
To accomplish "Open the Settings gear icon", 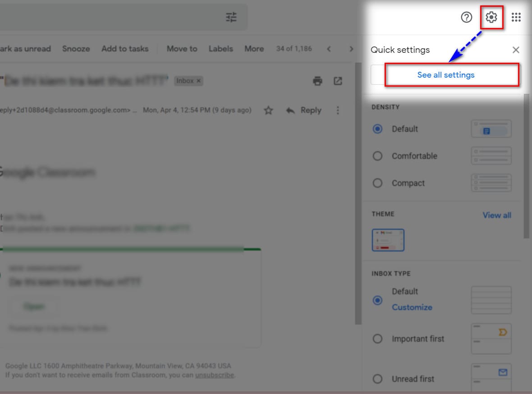I will pyautogui.click(x=491, y=17).
